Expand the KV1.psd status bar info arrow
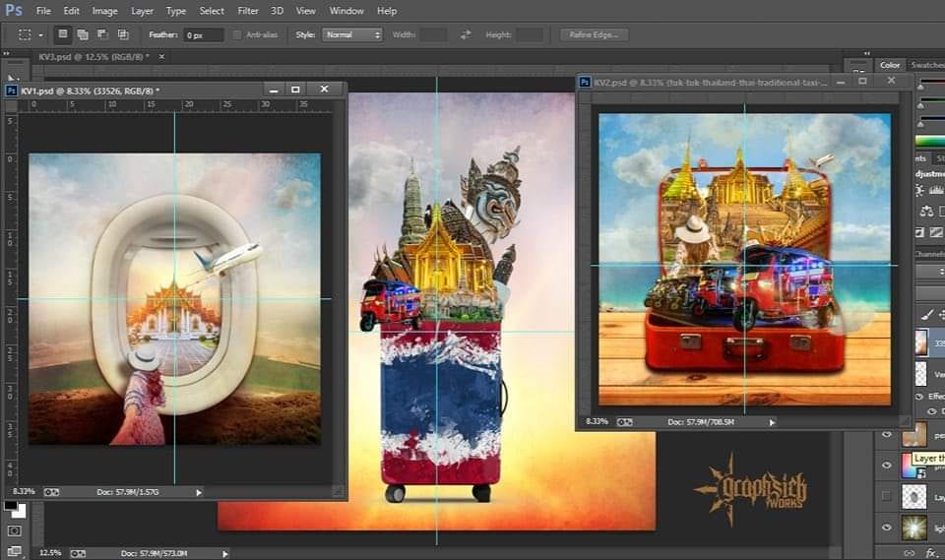 (199, 491)
